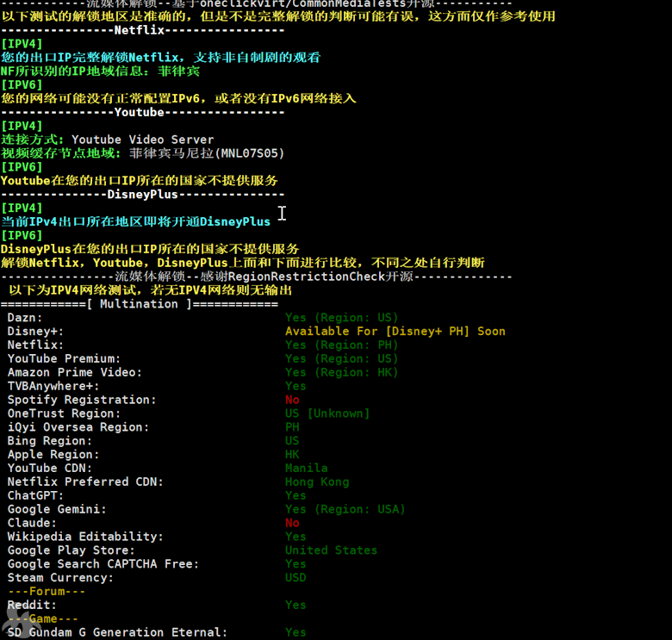Click 'Available For [Disney+ PH] Soon' text
Screen dimensions: 672x640
[395, 332]
